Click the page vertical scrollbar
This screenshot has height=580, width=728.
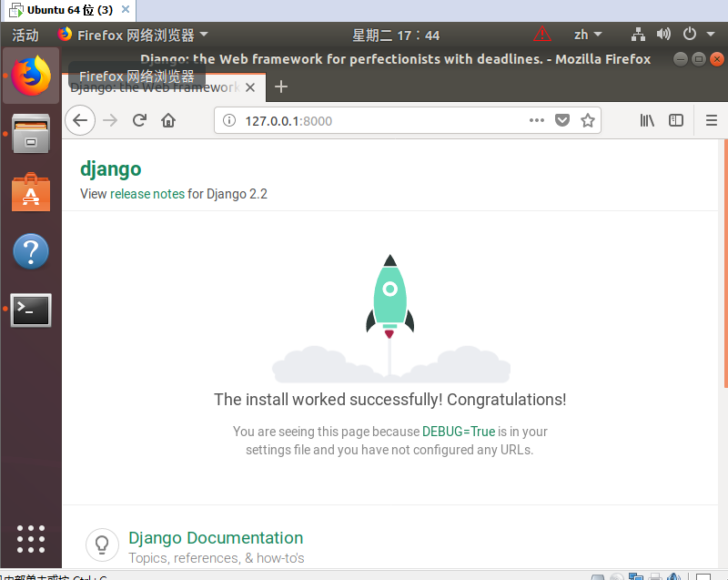coord(725,263)
